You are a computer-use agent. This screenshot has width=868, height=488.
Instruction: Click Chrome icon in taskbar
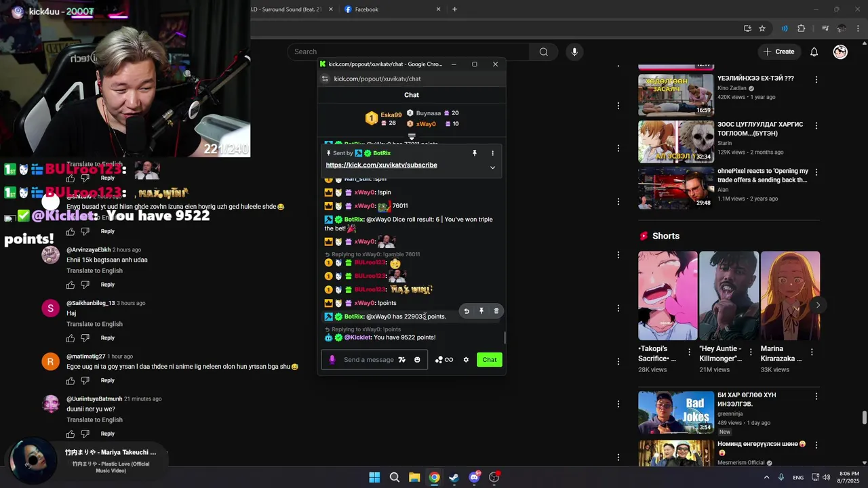tap(434, 477)
